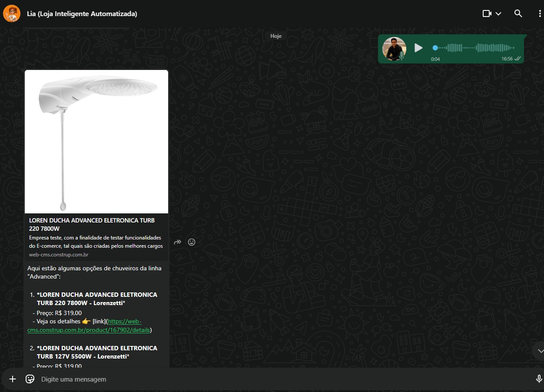544x392 pixels.
Task: Open the shower head product image
Action: coord(96,142)
